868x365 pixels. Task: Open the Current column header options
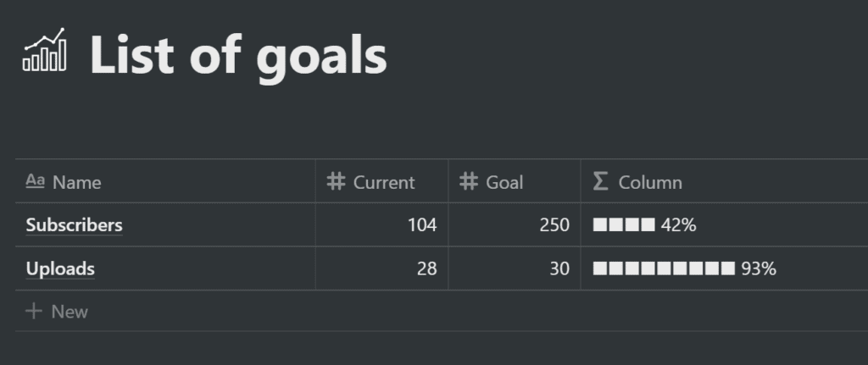[382, 181]
